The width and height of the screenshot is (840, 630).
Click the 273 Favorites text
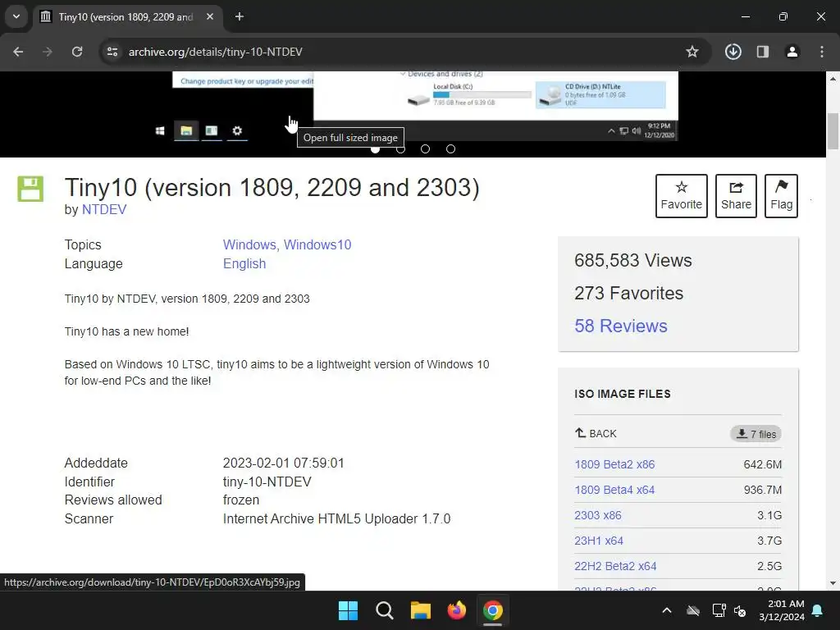point(628,293)
